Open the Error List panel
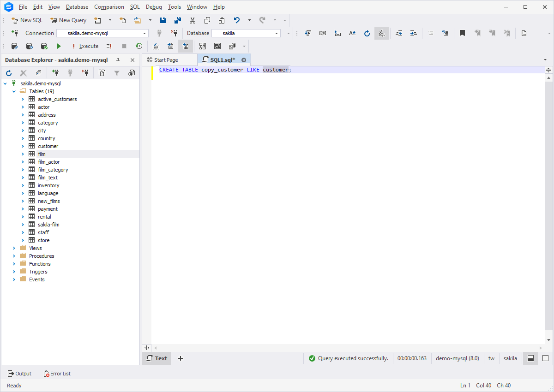Screen dimensions: 554x392 coord(57,374)
